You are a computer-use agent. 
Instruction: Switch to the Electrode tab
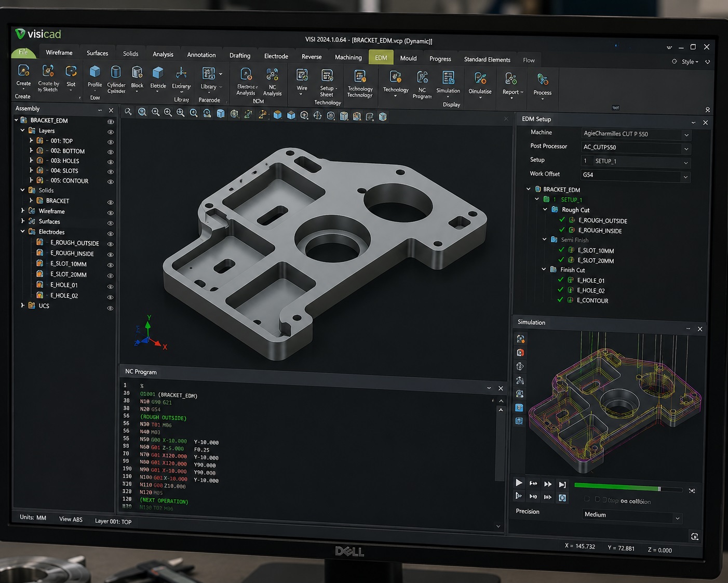click(x=276, y=56)
